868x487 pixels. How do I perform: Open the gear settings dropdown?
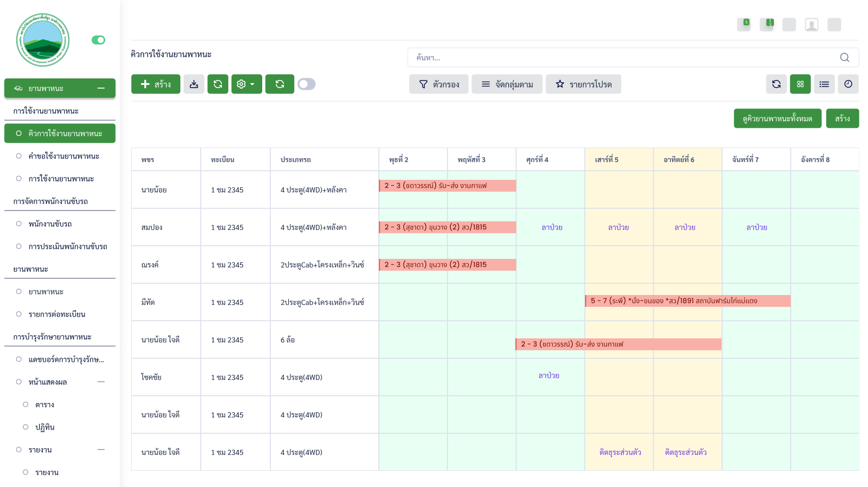click(246, 84)
